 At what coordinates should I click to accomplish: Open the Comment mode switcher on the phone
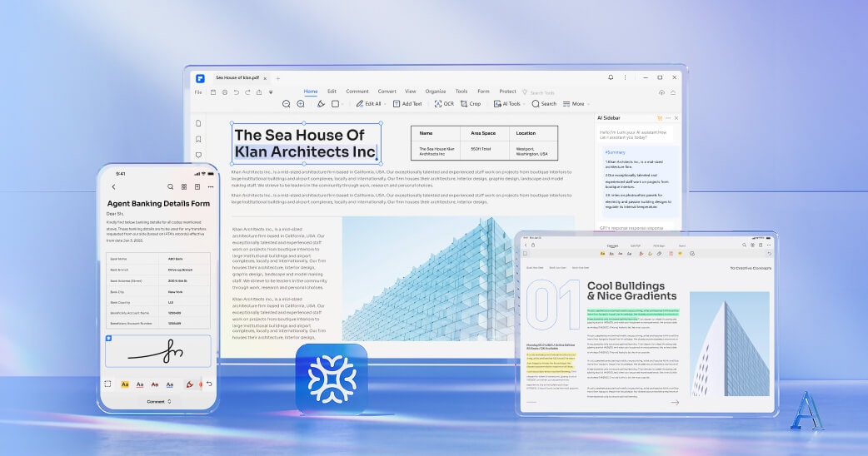(159, 402)
